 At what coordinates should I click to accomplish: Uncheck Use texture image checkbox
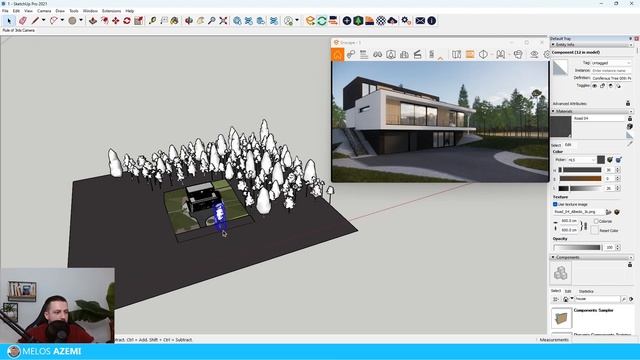[x=555, y=204]
